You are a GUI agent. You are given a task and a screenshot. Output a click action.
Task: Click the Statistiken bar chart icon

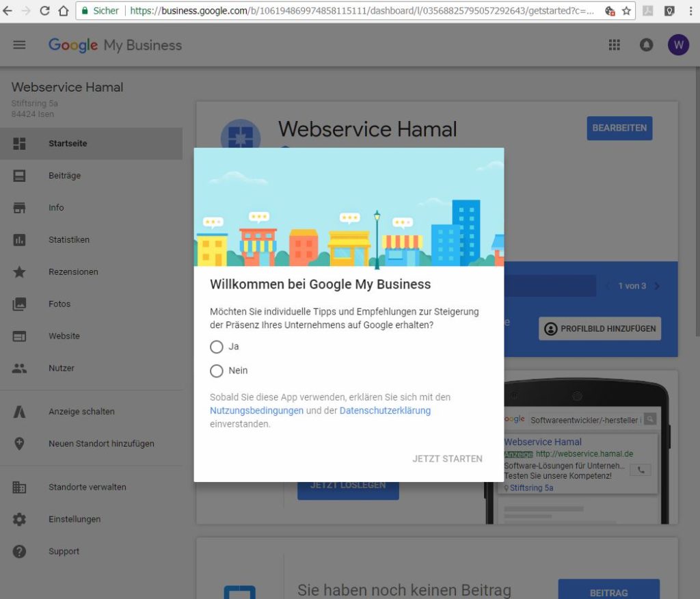19,240
